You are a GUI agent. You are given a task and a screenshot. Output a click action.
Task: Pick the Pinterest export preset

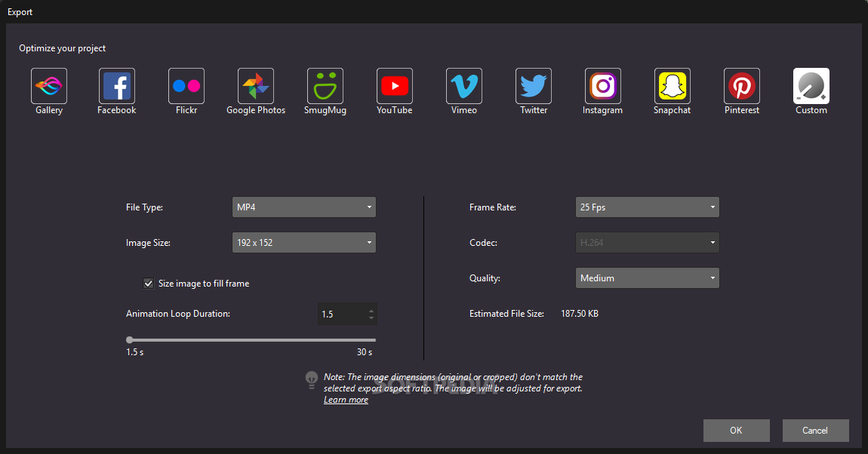tap(742, 86)
